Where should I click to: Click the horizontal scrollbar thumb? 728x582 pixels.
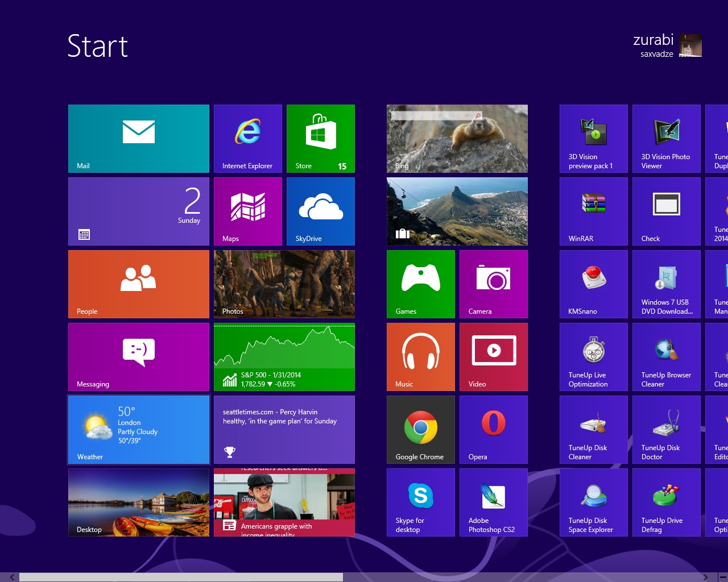[x=181, y=577]
